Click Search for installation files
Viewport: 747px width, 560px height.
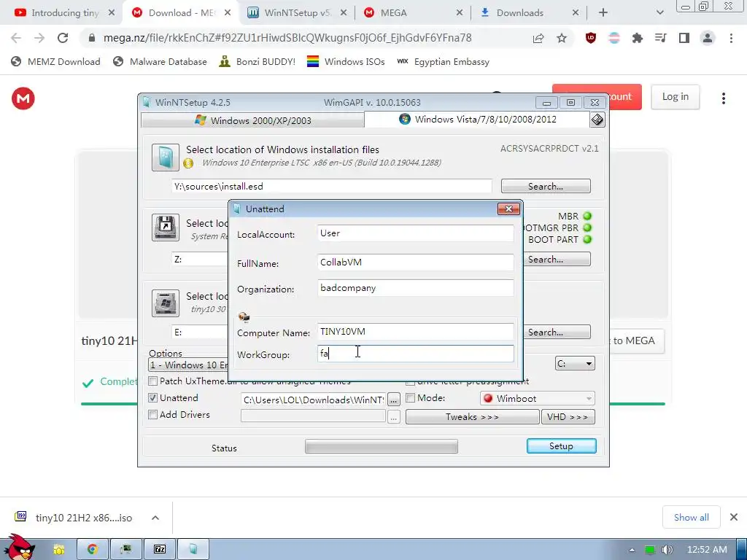pos(546,186)
